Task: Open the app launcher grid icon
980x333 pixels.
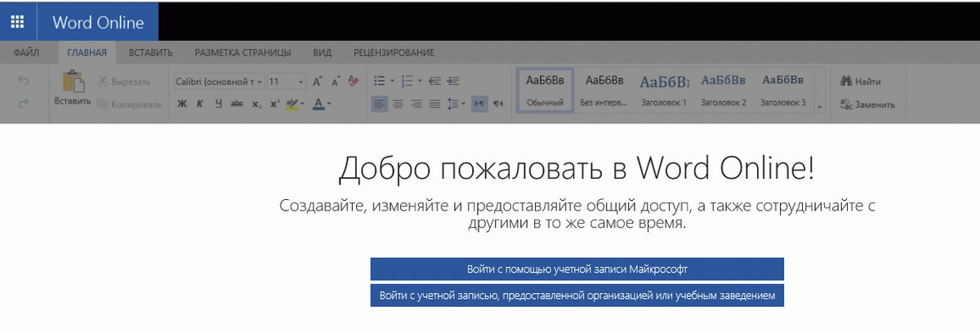Action: point(17,22)
